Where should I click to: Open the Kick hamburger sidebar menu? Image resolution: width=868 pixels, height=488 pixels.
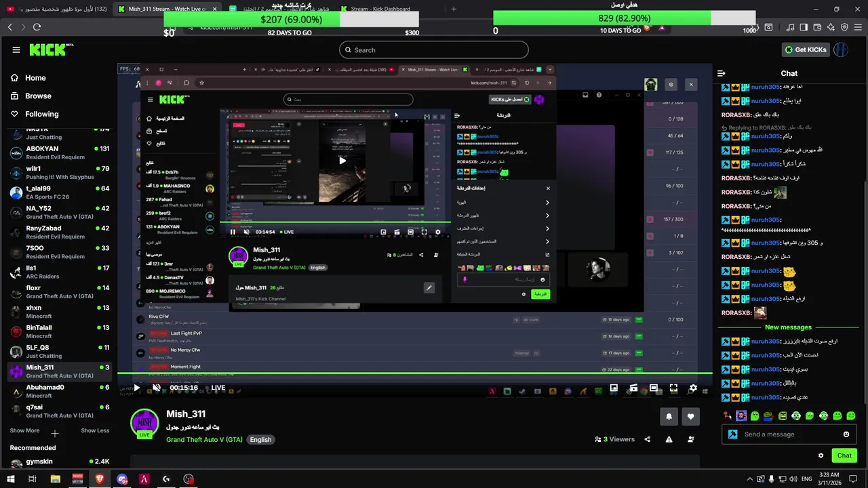pos(16,49)
